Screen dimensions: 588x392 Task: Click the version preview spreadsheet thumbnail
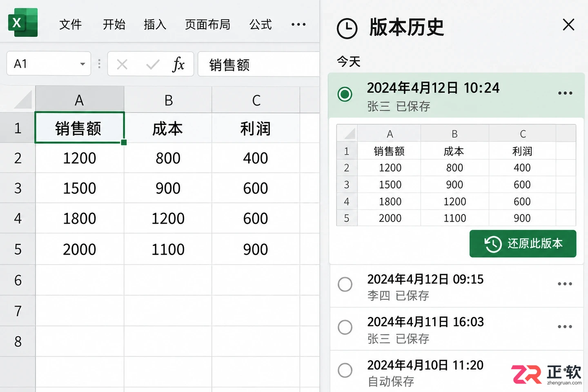pos(456,175)
